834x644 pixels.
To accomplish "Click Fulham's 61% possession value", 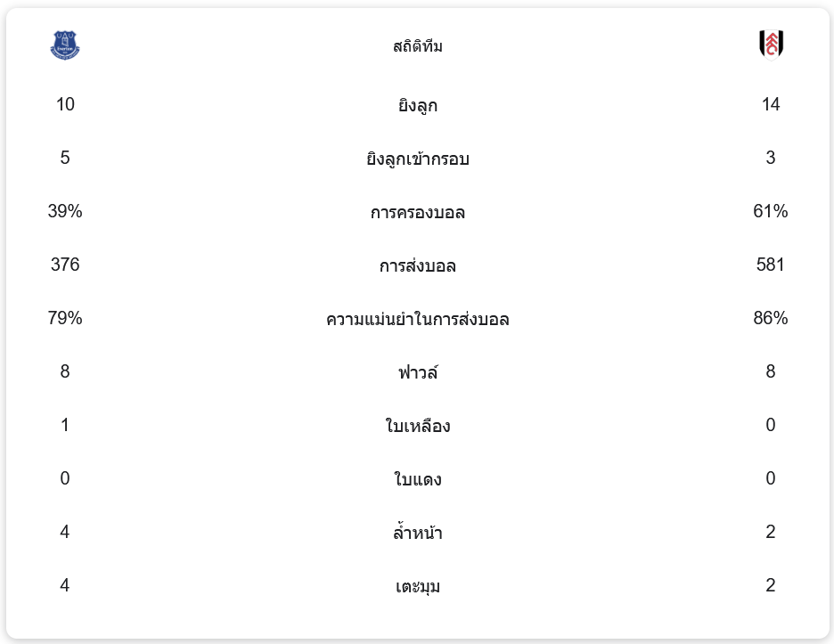I will (770, 211).
